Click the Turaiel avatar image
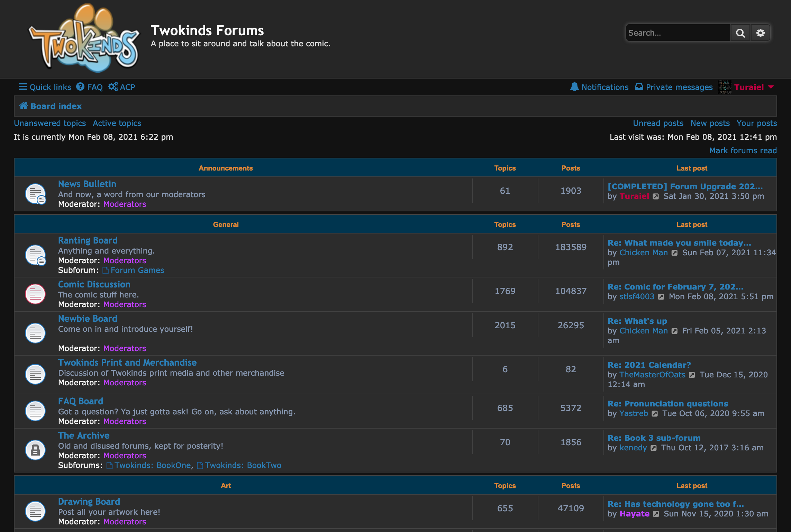The image size is (791, 532). coord(724,87)
